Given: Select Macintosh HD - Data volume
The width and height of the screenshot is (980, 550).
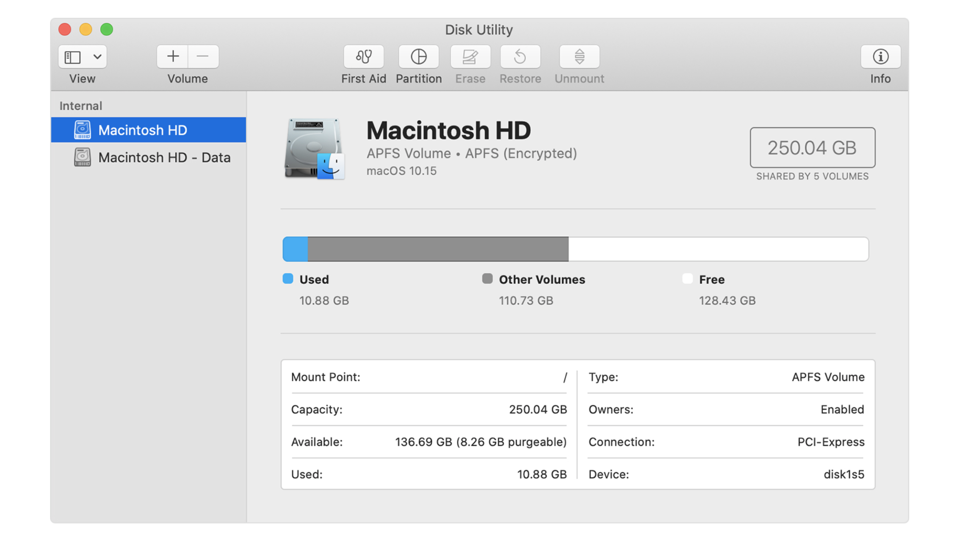Looking at the screenshot, I should point(164,158).
